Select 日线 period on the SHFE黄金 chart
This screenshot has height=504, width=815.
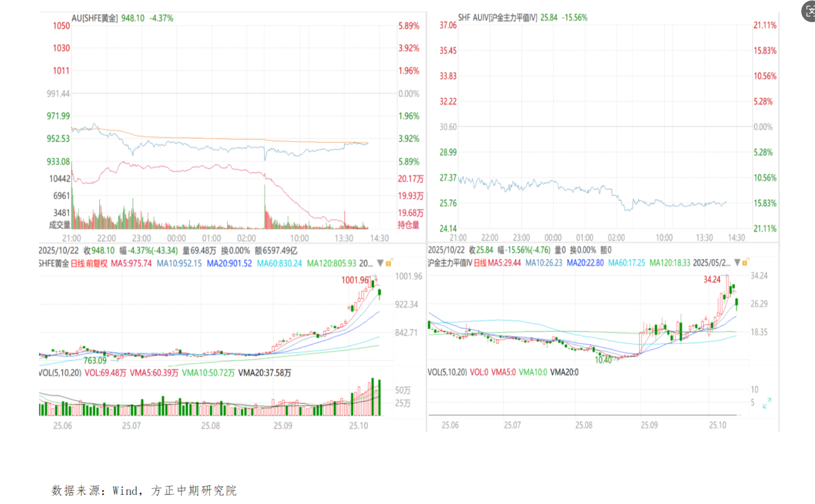(x=78, y=264)
